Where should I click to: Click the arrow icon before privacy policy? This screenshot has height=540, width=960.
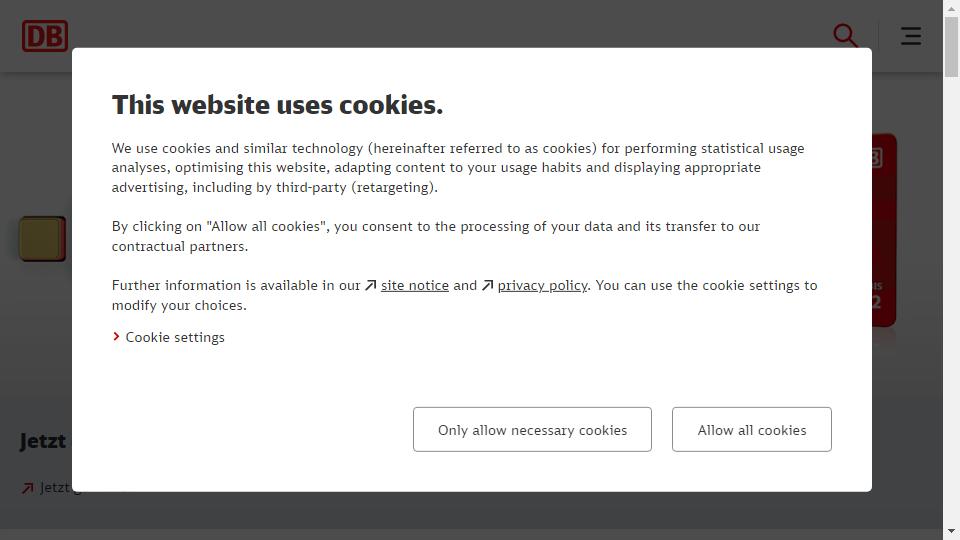pyautogui.click(x=487, y=285)
